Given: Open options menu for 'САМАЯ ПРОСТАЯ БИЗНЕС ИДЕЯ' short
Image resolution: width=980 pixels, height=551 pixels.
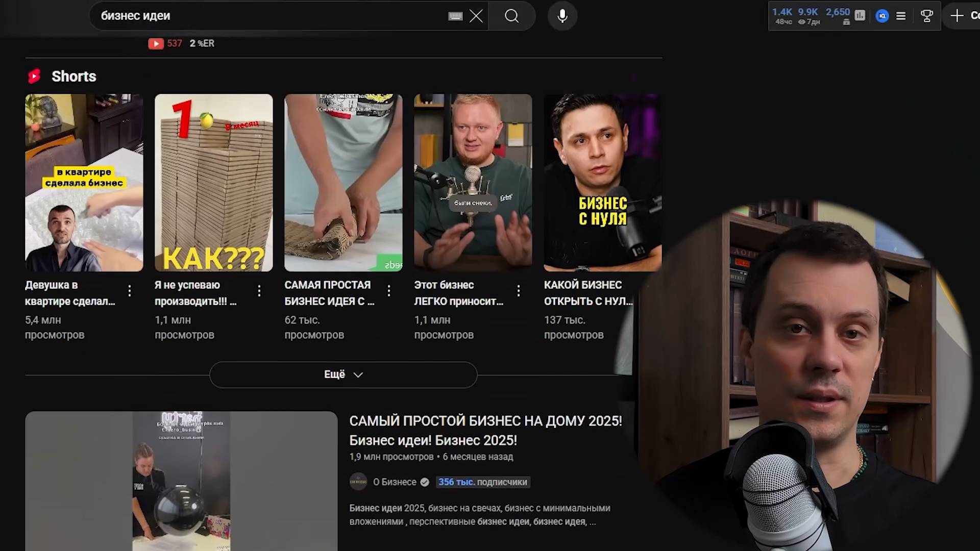Looking at the screenshot, I should click(389, 291).
